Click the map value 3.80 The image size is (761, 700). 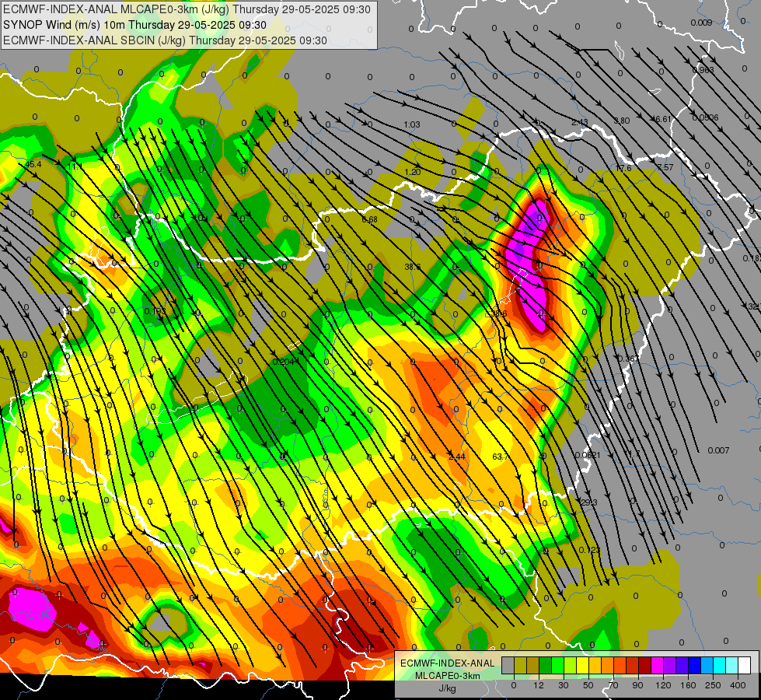tap(622, 121)
